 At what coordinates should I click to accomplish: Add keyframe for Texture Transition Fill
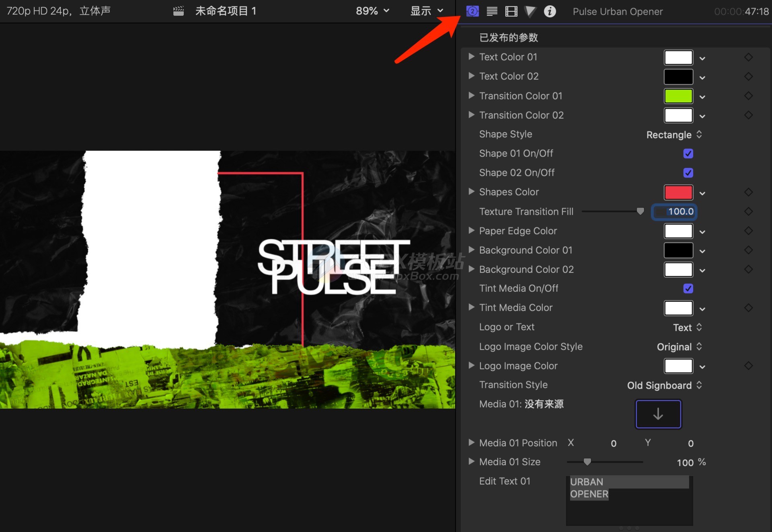(748, 211)
